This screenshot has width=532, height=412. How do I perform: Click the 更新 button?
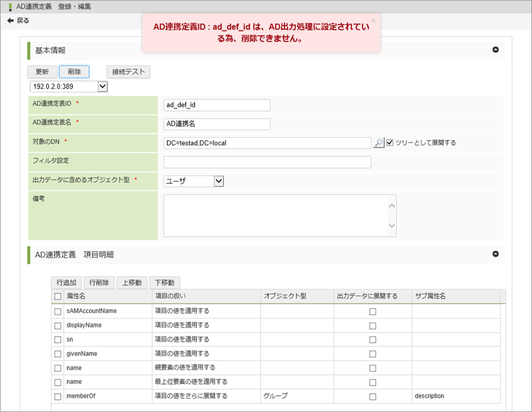[42, 72]
